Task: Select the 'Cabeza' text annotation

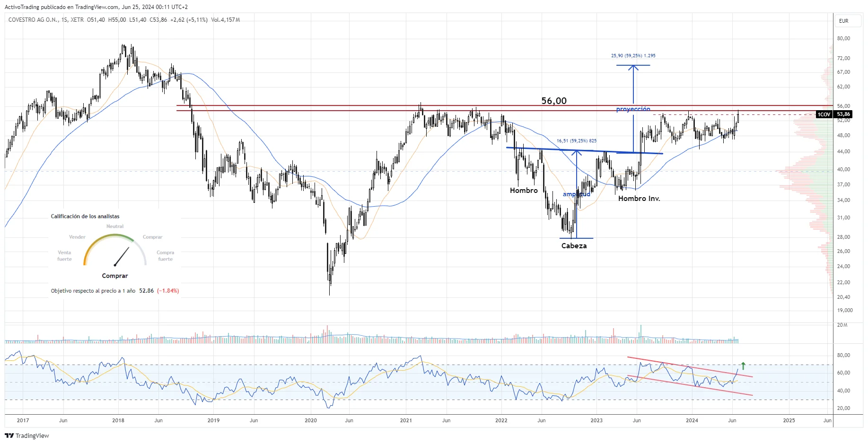Action: [574, 246]
